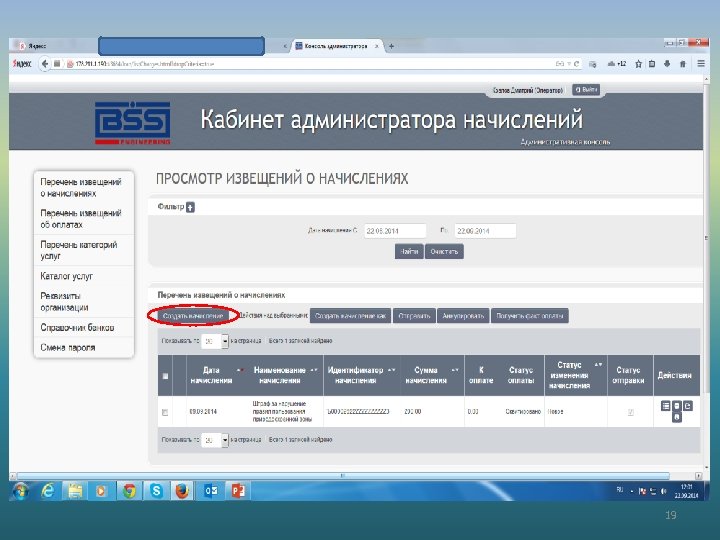Open the Windows Start menu
The image size is (720, 540).
(20, 491)
